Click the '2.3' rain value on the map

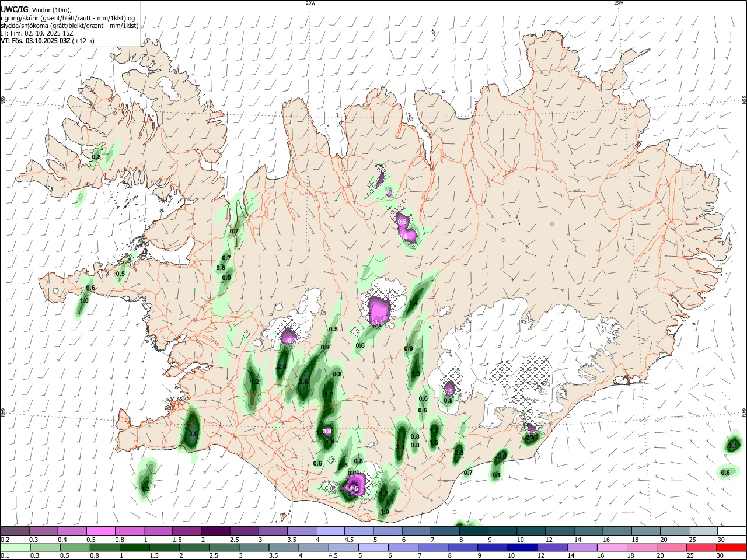pyautogui.click(x=459, y=453)
